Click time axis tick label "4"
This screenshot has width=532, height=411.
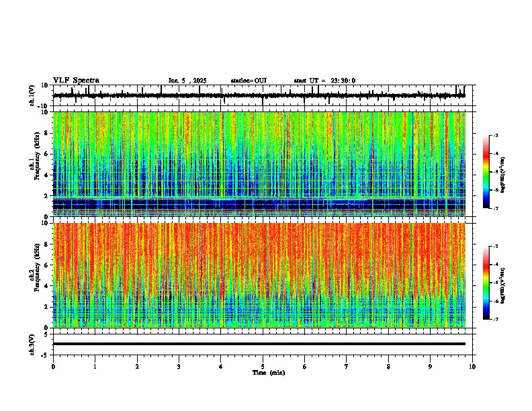pos(221,367)
